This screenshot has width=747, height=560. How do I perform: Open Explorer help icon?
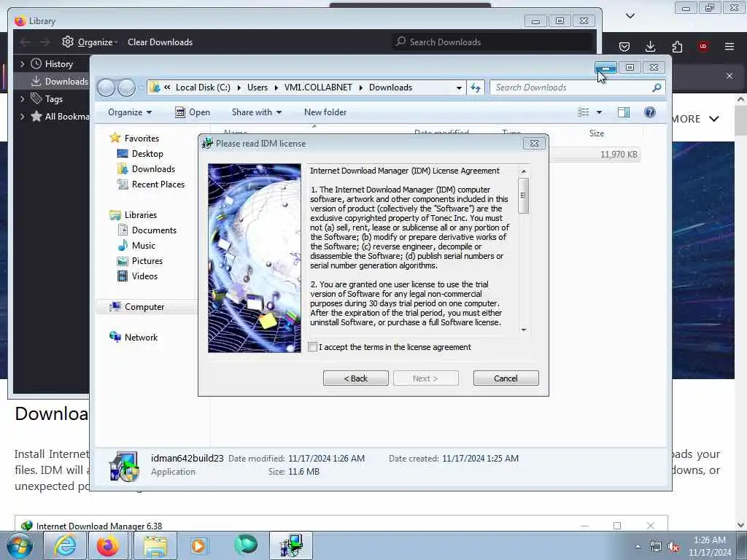(649, 112)
